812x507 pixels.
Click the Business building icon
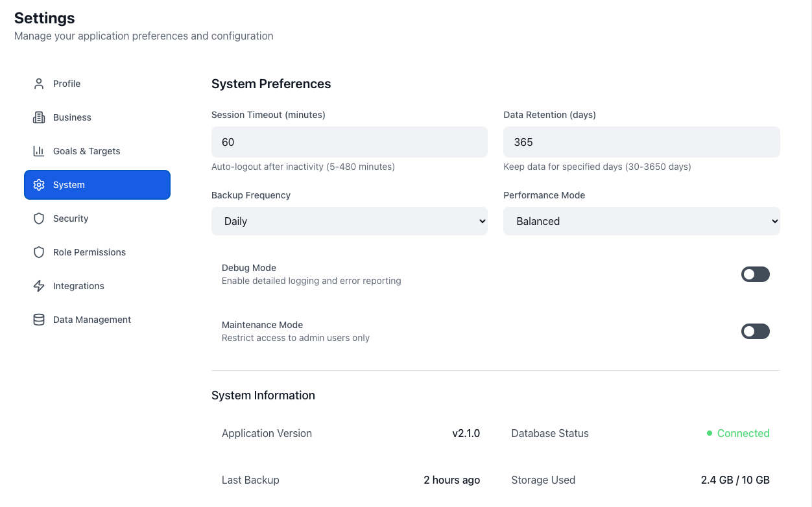point(39,117)
